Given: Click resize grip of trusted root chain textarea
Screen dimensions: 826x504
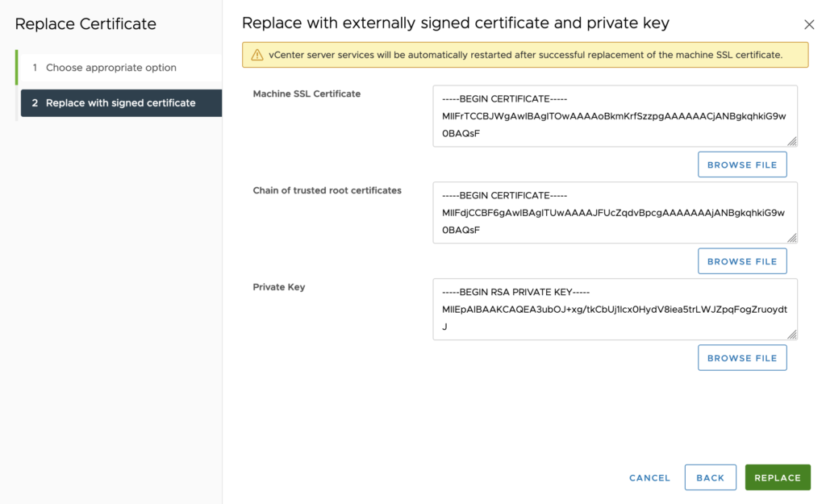Looking at the screenshot, I should coord(792,238).
